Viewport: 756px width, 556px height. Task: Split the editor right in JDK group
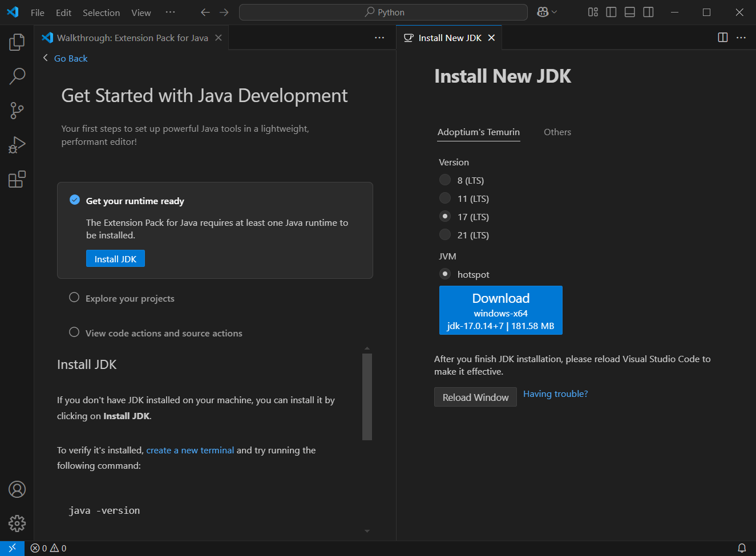click(x=723, y=37)
